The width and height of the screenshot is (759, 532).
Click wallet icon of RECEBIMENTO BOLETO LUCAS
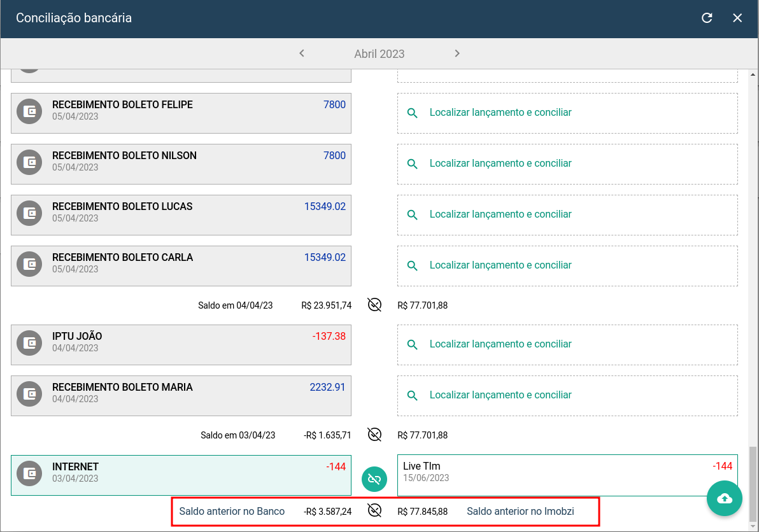click(x=29, y=213)
